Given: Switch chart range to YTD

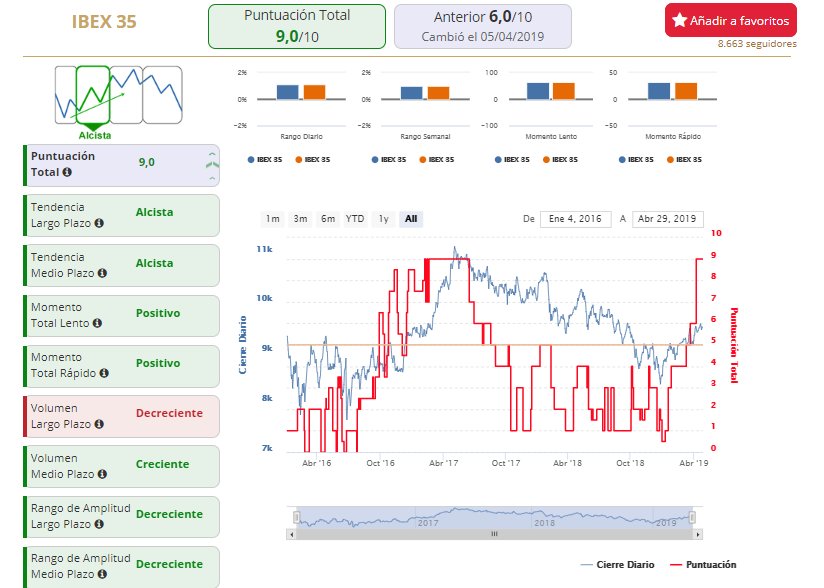Looking at the screenshot, I should pos(355,219).
